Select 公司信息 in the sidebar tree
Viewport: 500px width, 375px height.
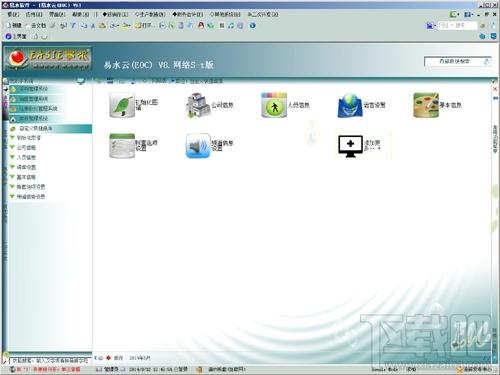[x=26, y=147]
